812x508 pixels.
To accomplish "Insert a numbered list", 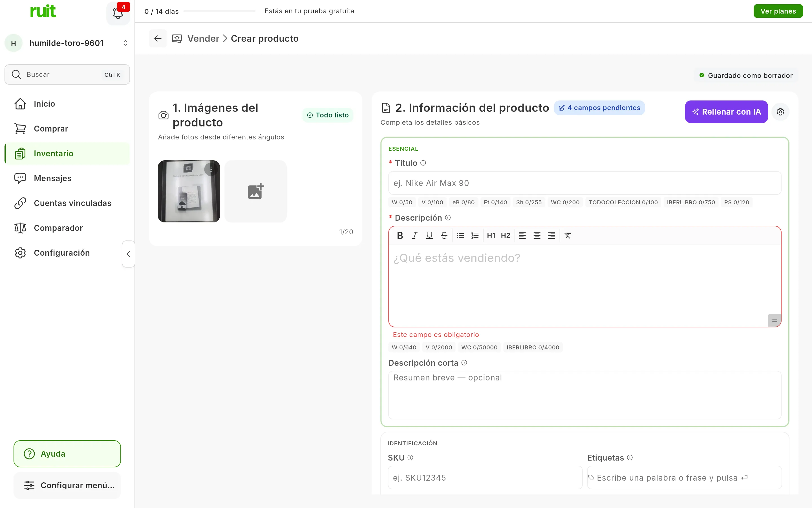I will pos(475,236).
